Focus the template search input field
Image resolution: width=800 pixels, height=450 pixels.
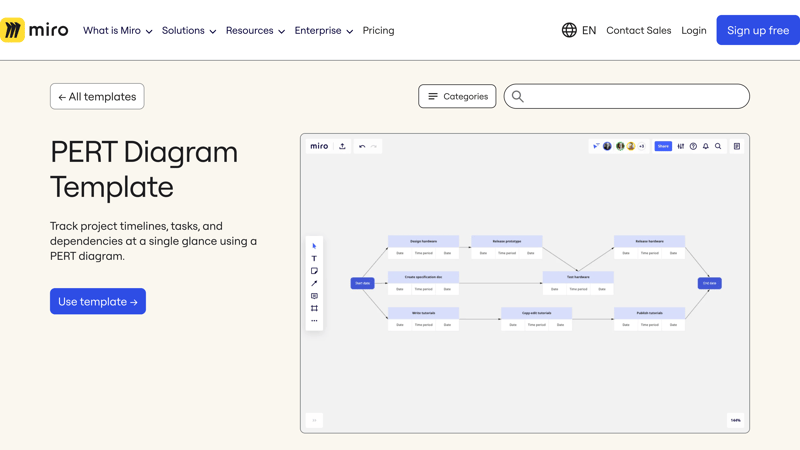[627, 96]
